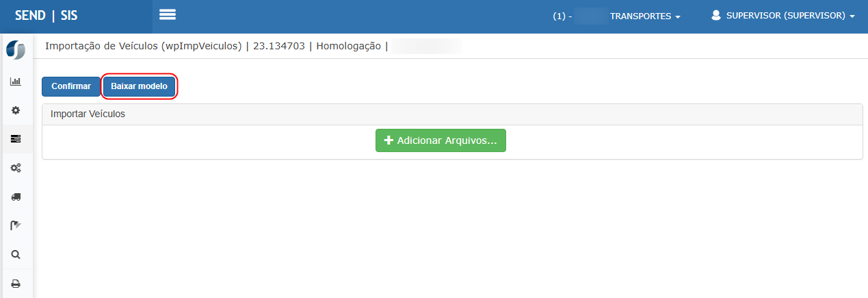868x298 pixels.
Task: Open the truck sidebar icon
Action: pos(16,197)
